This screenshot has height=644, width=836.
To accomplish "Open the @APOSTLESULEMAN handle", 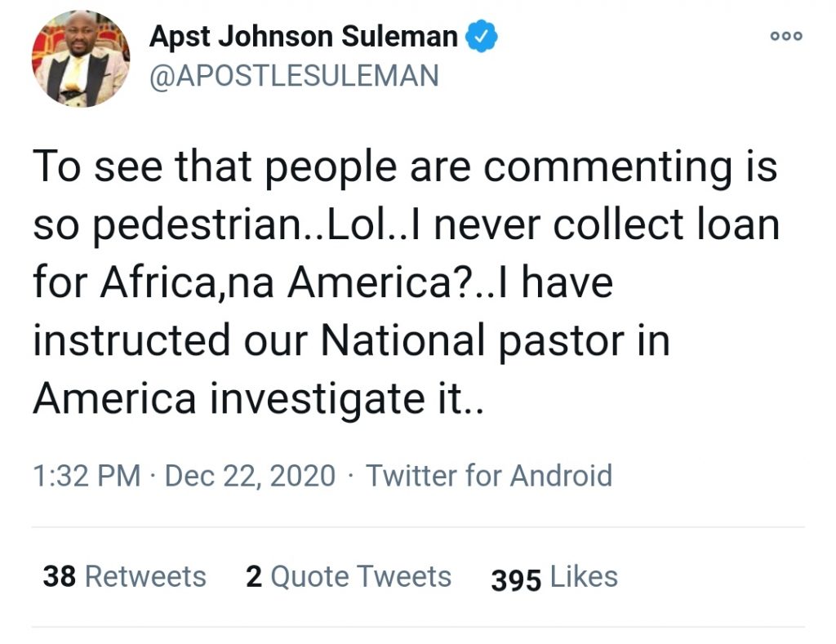I will 294,75.
